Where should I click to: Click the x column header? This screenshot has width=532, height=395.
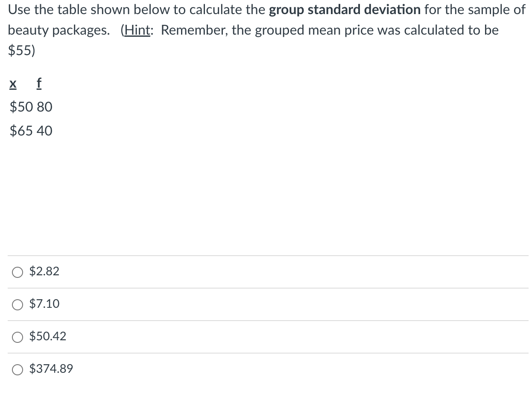[12, 83]
